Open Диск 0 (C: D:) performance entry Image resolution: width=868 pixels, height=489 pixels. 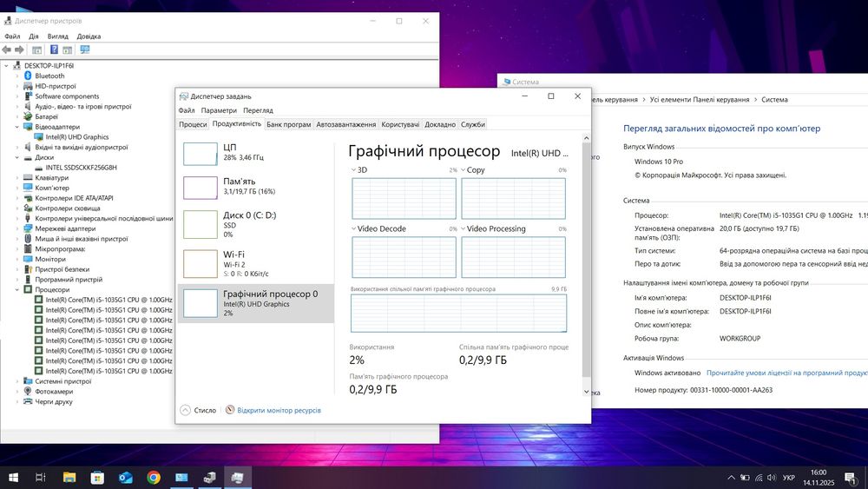pos(256,224)
